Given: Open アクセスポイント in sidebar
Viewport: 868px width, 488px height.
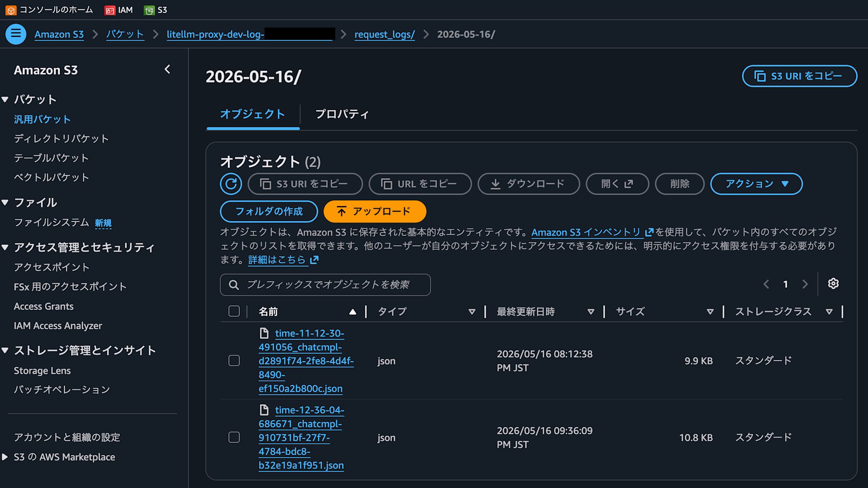Looking at the screenshot, I should [x=51, y=267].
